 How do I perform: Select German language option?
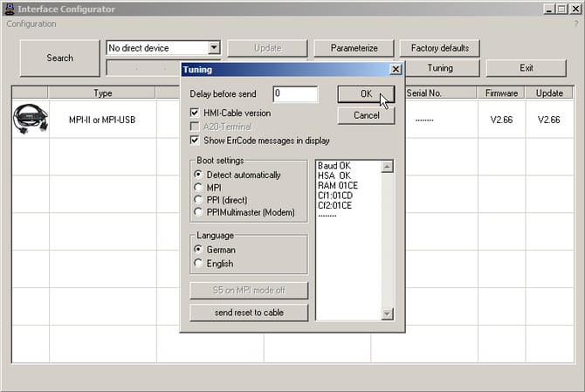[x=198, y=250]
